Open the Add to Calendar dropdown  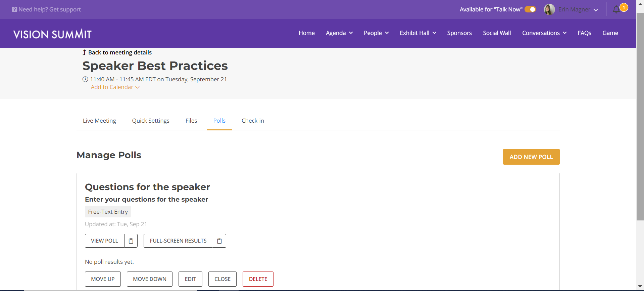(115, 87)
